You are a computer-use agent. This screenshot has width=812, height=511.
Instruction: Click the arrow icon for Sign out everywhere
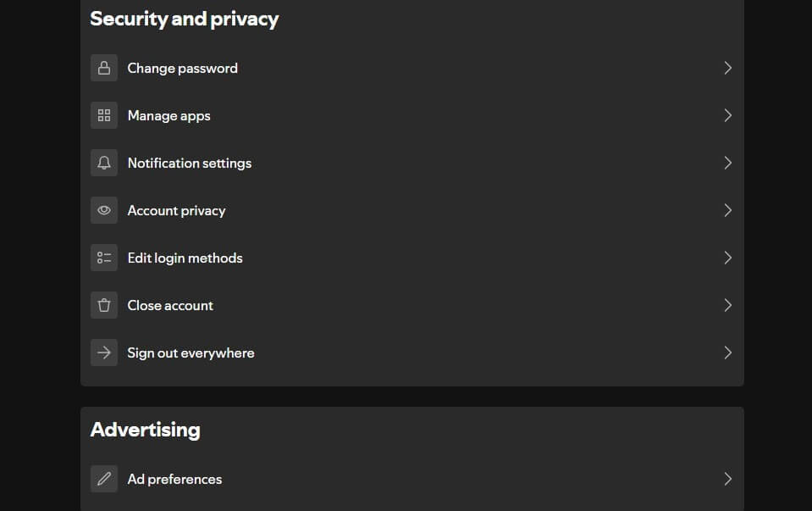(104, 353)
